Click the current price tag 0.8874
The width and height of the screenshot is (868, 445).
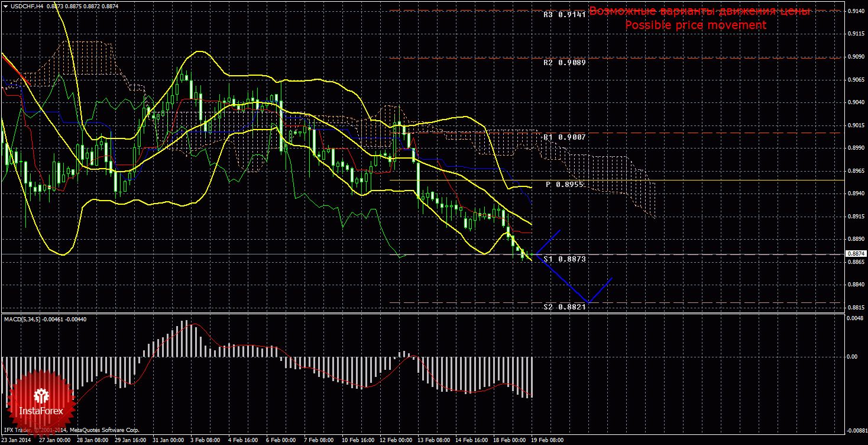click(x=856, y=254)
